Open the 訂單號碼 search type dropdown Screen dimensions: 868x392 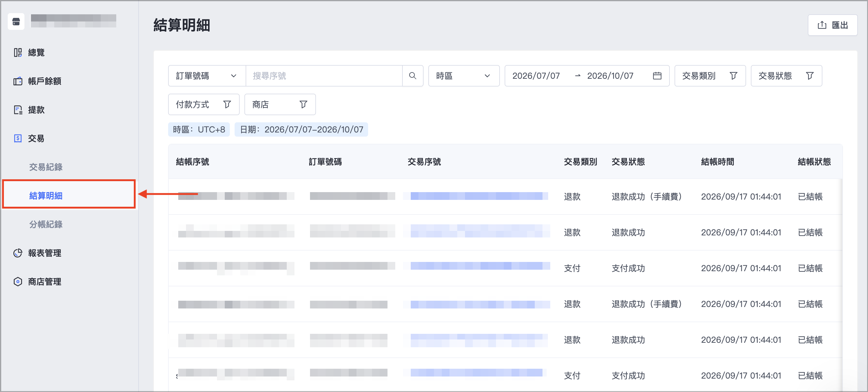coord(207,76)
